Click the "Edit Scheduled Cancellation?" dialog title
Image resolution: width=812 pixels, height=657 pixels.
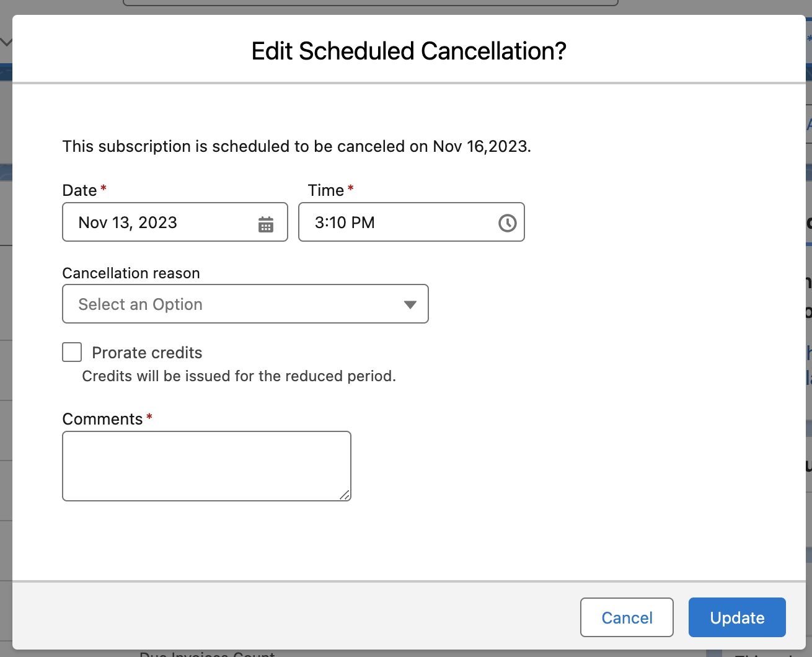[x=408, y=51]
